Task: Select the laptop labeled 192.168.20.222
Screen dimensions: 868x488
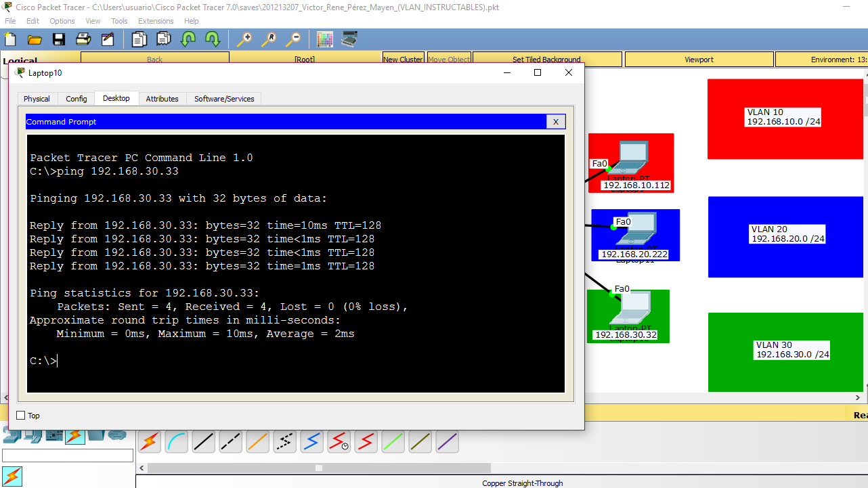Action: [635, 230]
